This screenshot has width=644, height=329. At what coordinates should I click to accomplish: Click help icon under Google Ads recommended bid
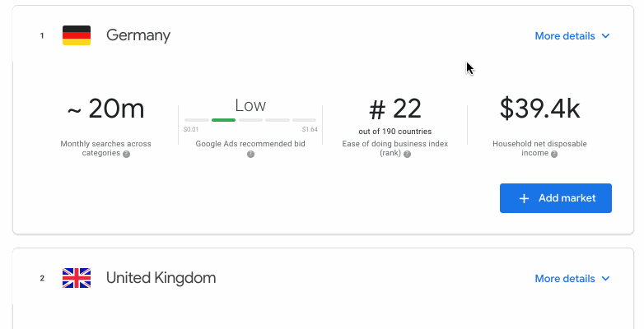pyautogui.click(x=250, y=154)
